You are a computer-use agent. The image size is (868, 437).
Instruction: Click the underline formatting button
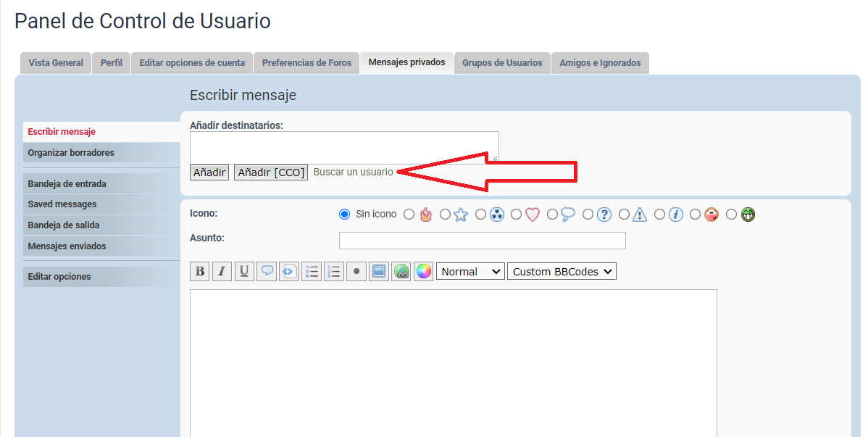pyautogui.click(x=244, y=272)
